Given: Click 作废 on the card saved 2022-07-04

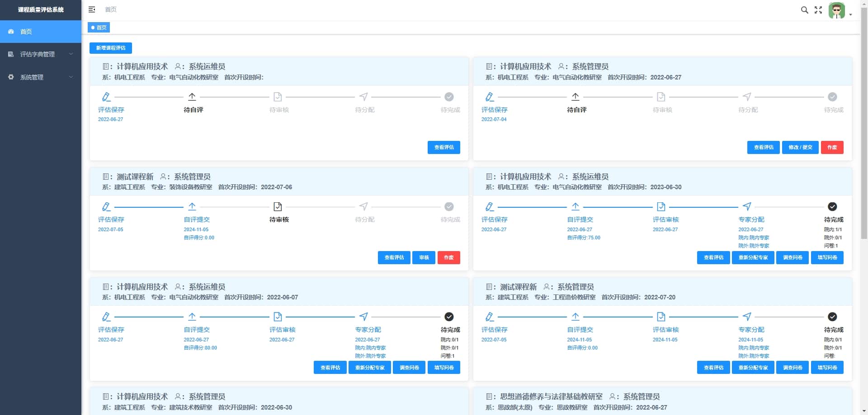Looking at the screenshot, I should point(832,147).
